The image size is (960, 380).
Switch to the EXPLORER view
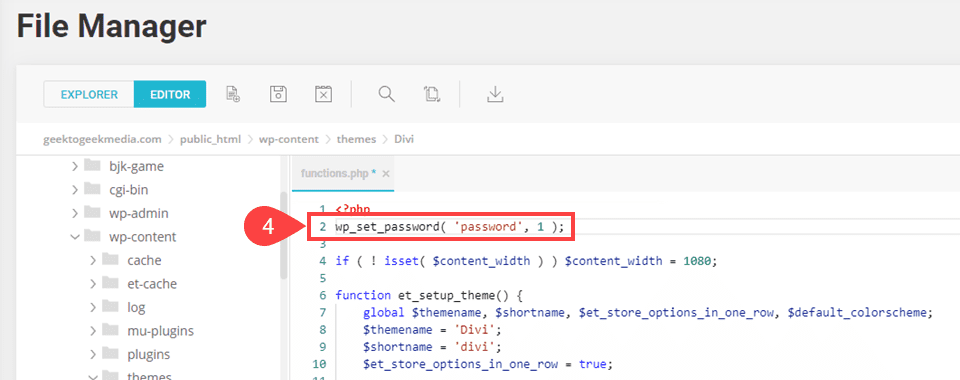point(89,95)
